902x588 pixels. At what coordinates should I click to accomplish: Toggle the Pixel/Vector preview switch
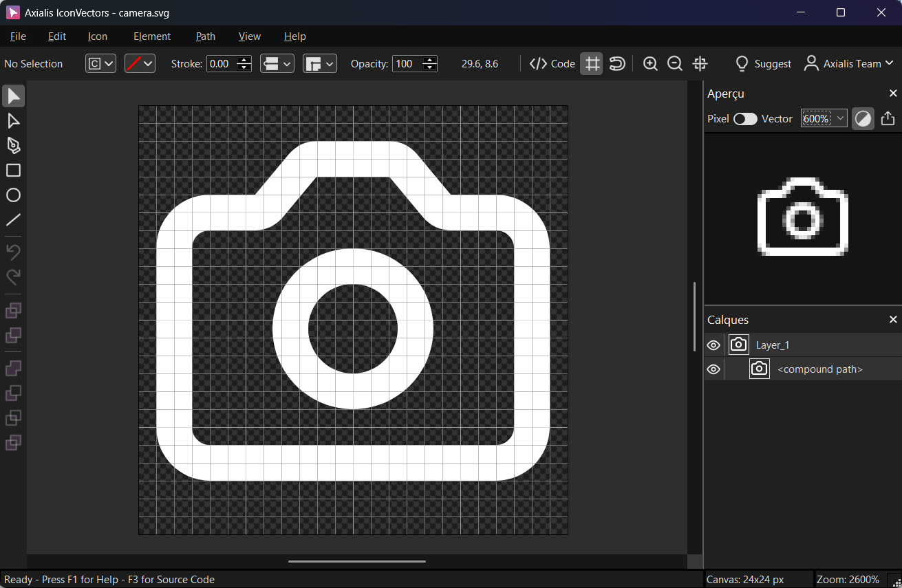tap(744, 119)
